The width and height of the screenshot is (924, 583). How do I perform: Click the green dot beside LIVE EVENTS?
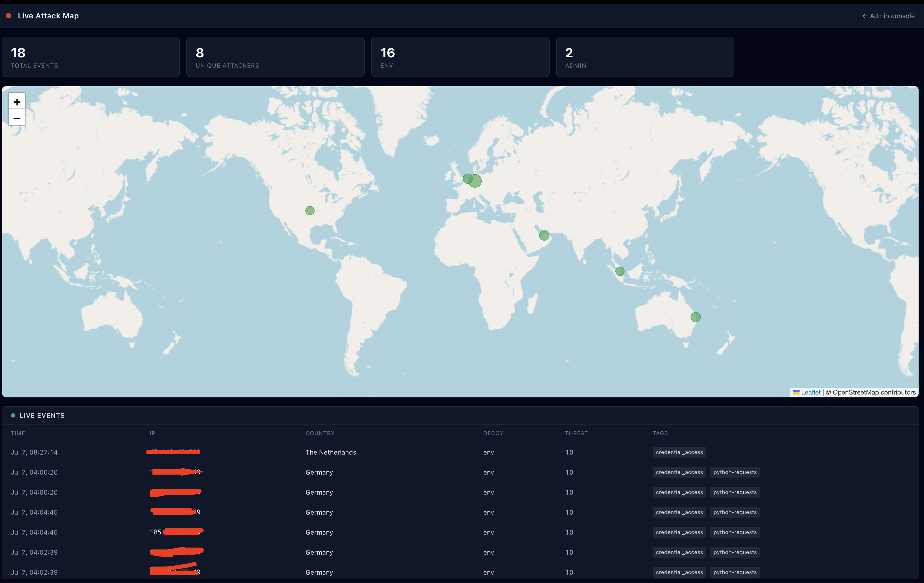(x=13, y=415)
